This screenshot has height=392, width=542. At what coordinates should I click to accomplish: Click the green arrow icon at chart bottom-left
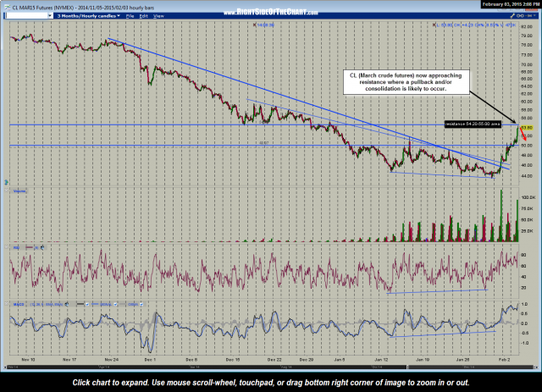coord(6,182)
